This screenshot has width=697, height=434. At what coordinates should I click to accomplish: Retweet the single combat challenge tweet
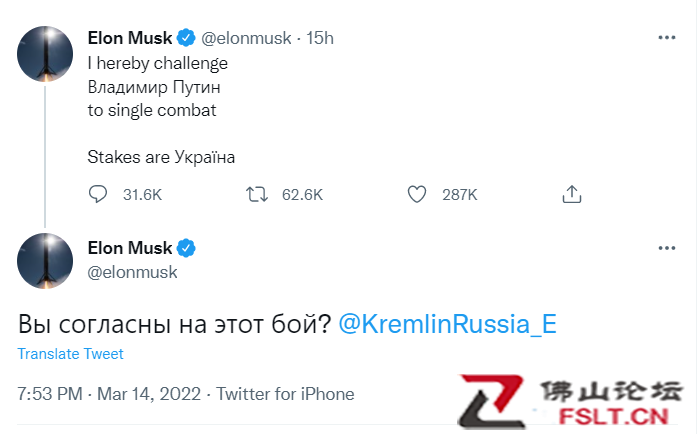click(257, 194)
